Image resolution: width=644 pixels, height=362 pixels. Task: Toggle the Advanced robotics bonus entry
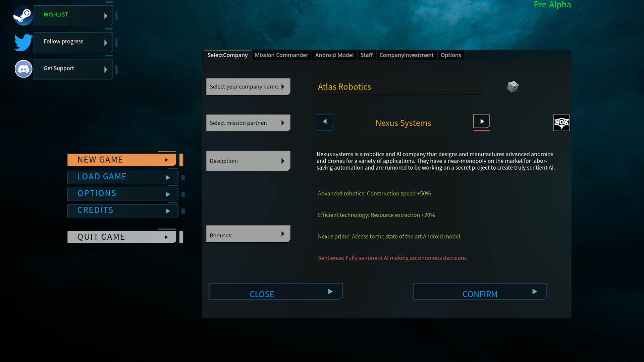374,193
